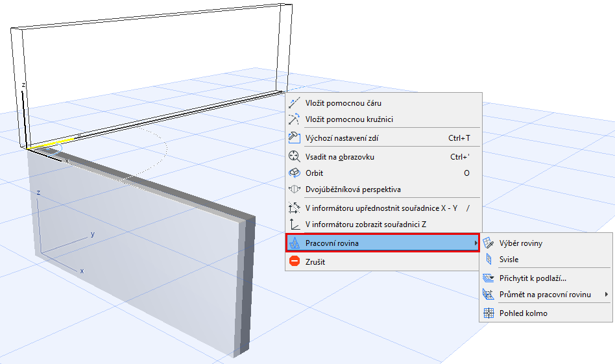Expand Pracovní rovina submenu arrow
Screen dimensions: 615x364
click(476, 243)
